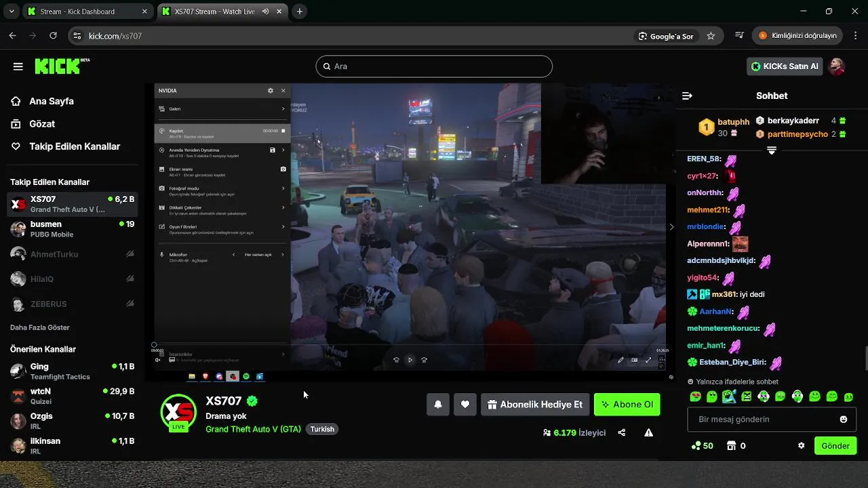Click the skip forward button in the video player
This screenshot has width=868, height=488.
point(424,360)
